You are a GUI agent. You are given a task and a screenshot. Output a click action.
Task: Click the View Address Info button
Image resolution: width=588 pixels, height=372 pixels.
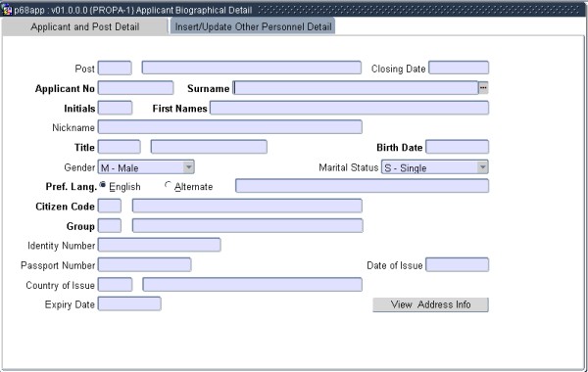[430, 304]
